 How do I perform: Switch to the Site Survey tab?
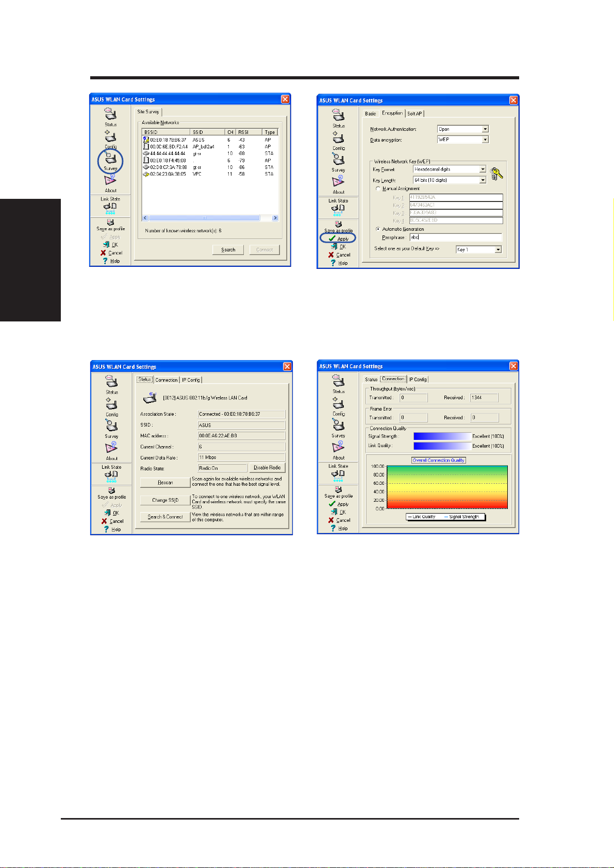pos(148,112)
